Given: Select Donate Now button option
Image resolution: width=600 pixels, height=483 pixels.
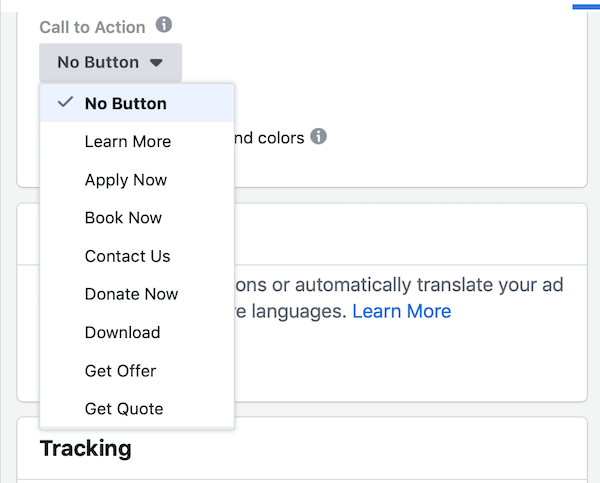Looking at the screenshot, I should [x=137, y=294].
